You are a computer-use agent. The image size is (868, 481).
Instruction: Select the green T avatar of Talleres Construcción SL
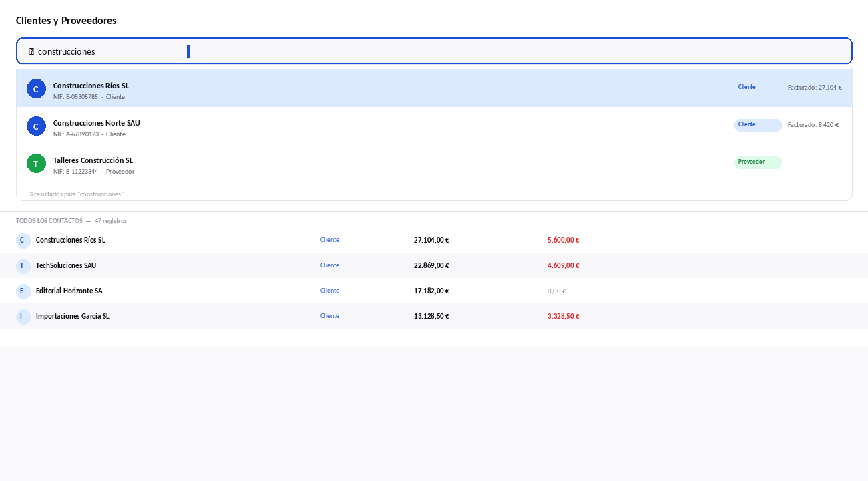[36, 163]
